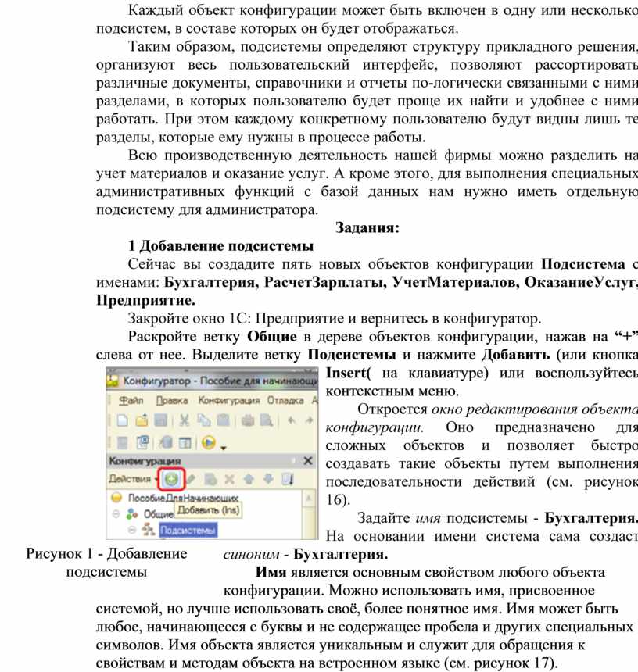The width and height of the screenshot is (638, 672).
Task: Click the Copy object icon in Конфигурация panel
Action: tap(210, 479)
